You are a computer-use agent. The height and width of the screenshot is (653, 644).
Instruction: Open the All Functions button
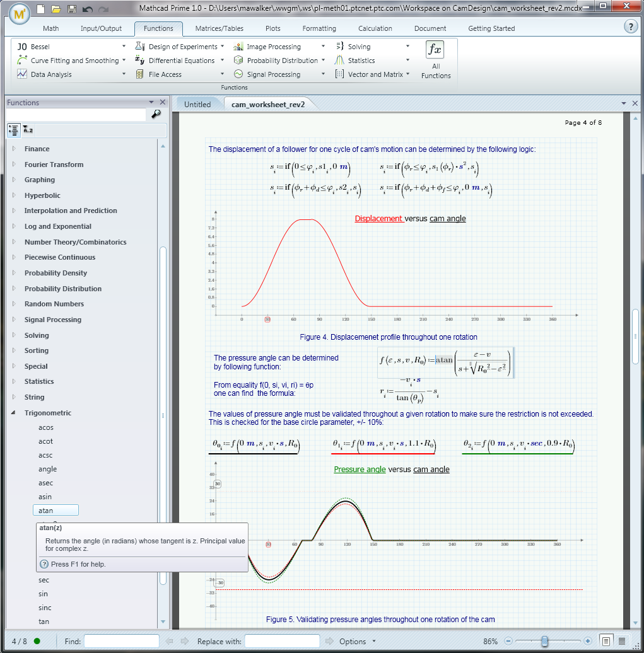coord(436,61)
